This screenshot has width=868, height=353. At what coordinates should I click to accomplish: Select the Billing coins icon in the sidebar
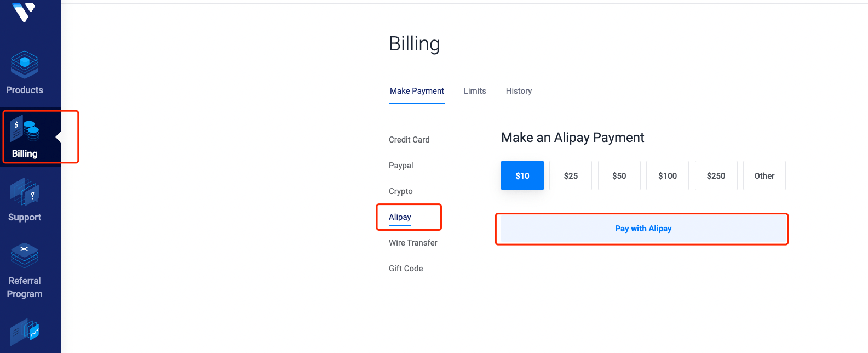[25, 129]
